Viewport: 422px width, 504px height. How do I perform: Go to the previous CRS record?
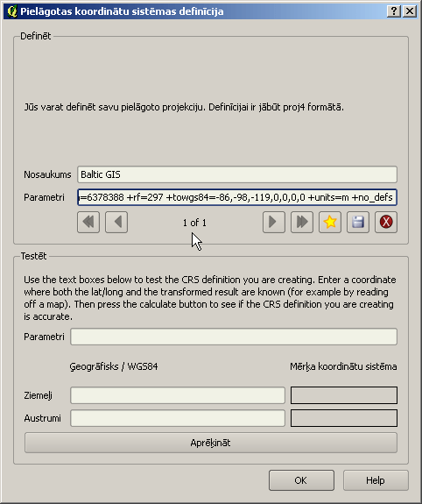pyautogui.click(x=116, y=222)
